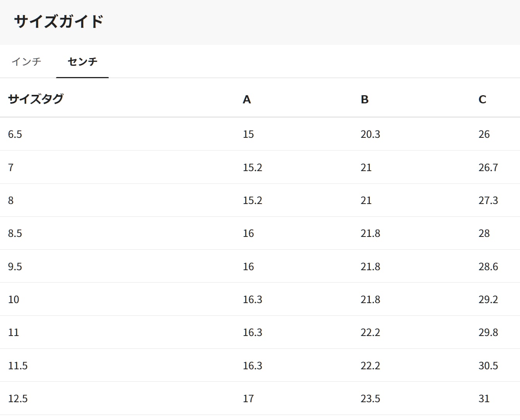Select the センチ tab
This screenshot has height=420, width=520.
pos(82,62)
